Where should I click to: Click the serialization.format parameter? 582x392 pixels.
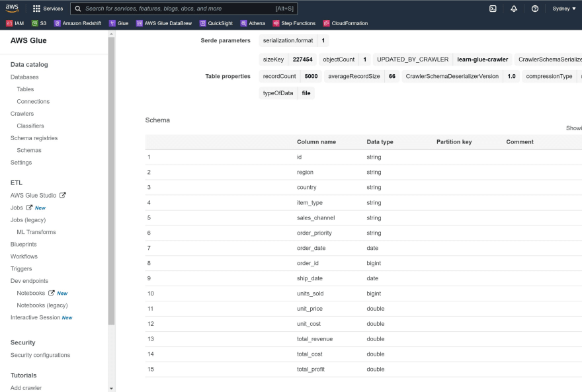pos(288,40)
